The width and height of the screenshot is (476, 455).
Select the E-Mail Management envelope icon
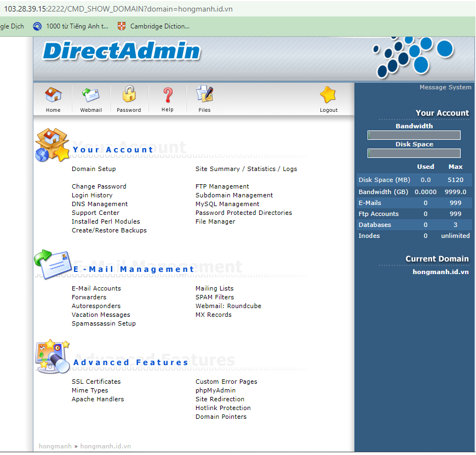(x=53, y=264)
